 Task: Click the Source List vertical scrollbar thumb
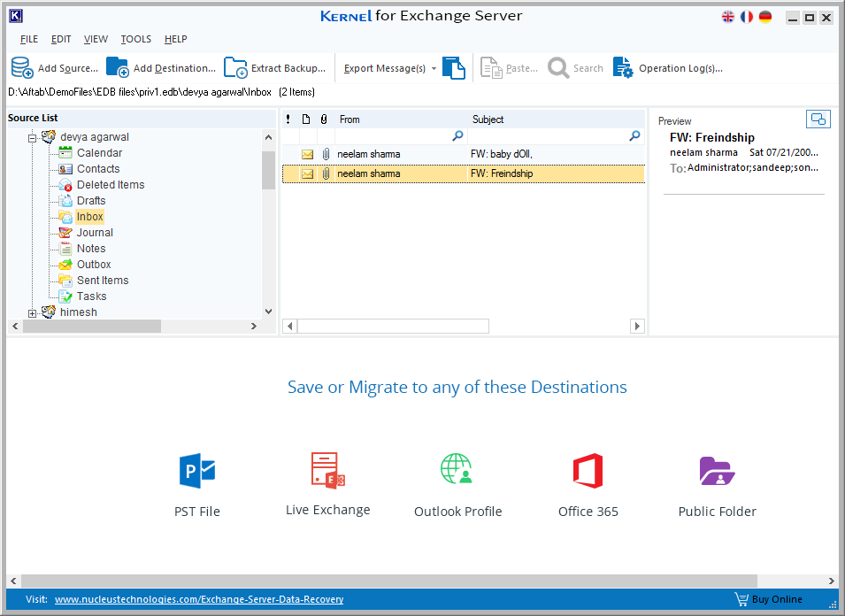(268, 170)
